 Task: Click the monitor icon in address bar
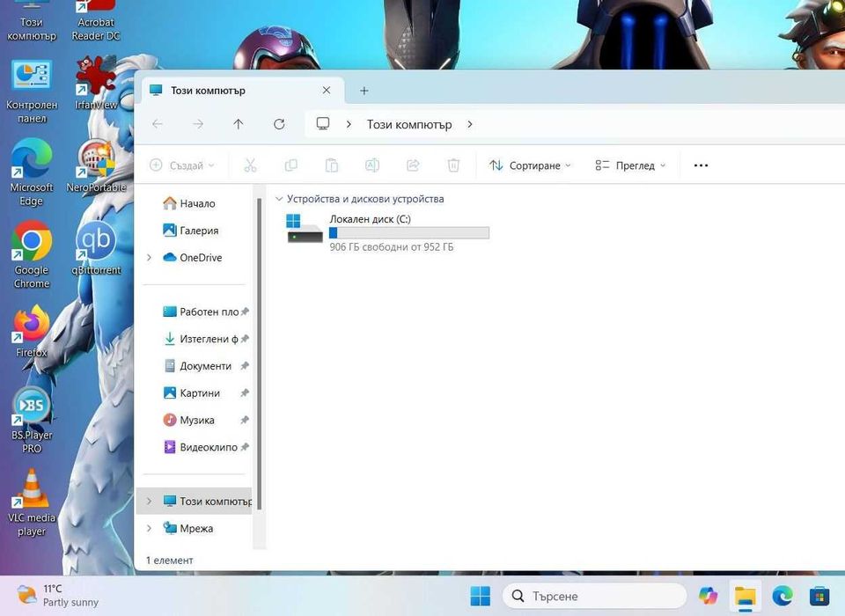323,124
